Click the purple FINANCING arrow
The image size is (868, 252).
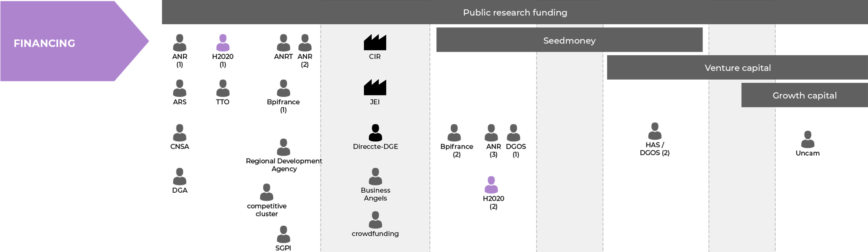point(64,42)
